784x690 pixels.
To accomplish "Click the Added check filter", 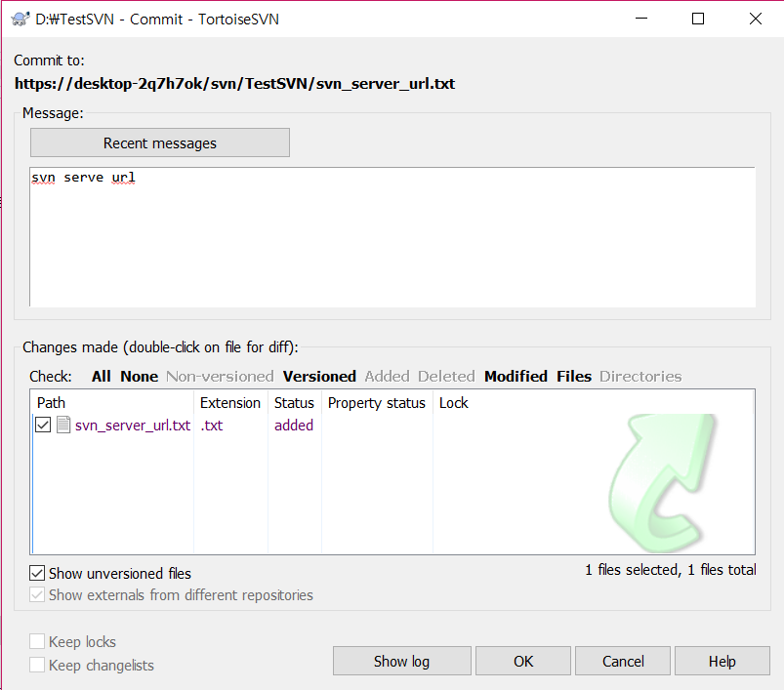I will tap(387, 376).
